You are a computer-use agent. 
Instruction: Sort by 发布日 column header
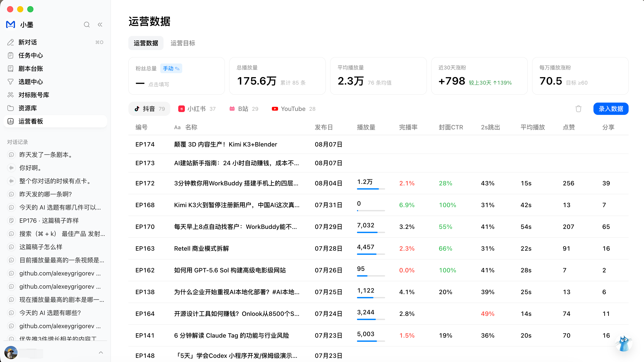[x=324, y=127]
